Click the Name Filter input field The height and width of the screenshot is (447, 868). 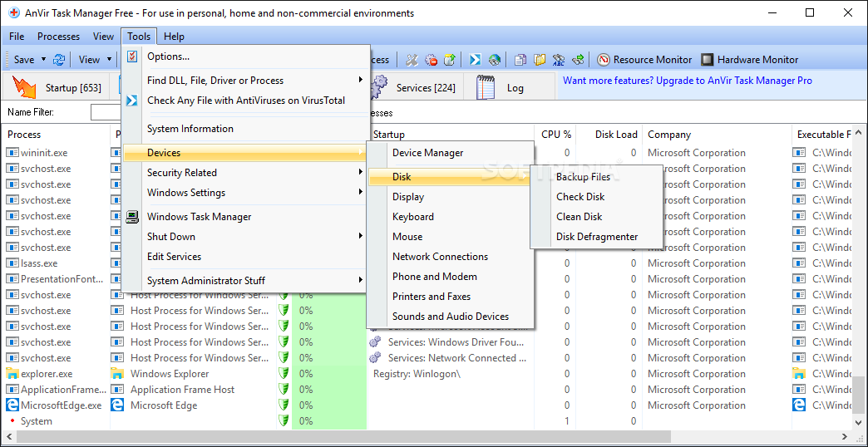tap(106, 112)
